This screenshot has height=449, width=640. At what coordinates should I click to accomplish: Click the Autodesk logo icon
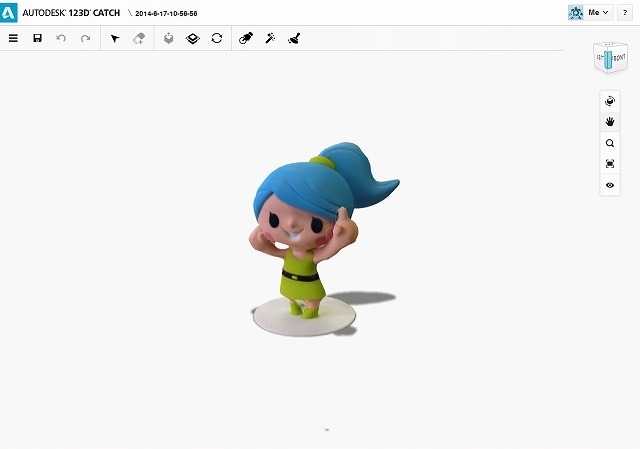tap(9, 12)
